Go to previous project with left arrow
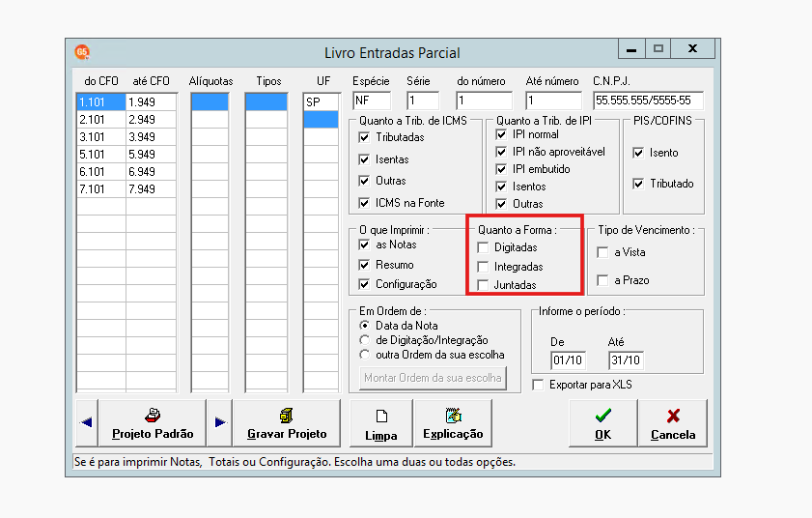 (87, 422)
